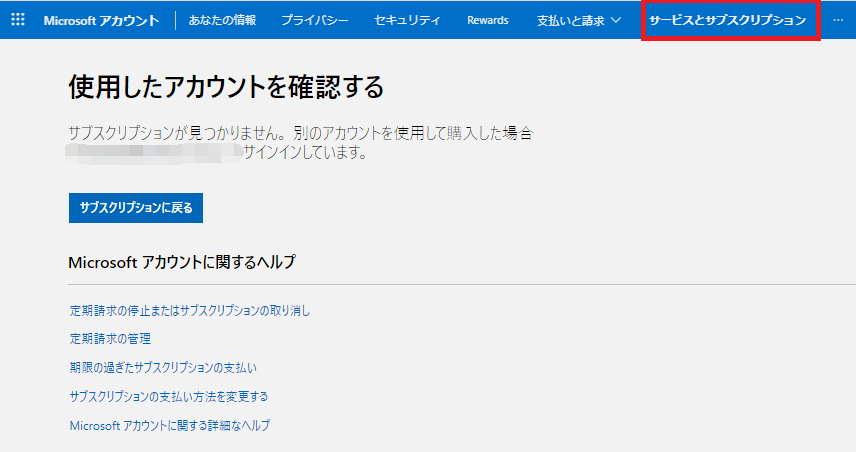Viewport: 856px width, 452px height.
Task: Click the Microsoft アカウントに関するヘルプ heading
Action: tap(182, 262)
